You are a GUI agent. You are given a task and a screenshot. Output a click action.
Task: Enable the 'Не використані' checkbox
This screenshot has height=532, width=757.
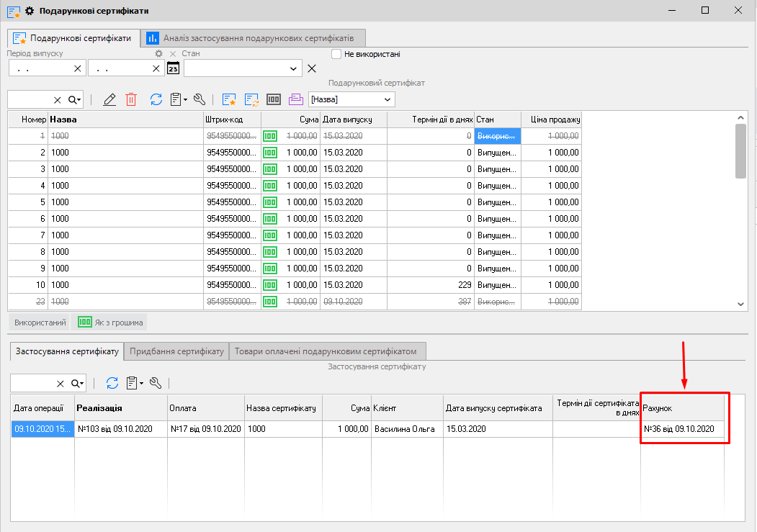tap(336, 54)
